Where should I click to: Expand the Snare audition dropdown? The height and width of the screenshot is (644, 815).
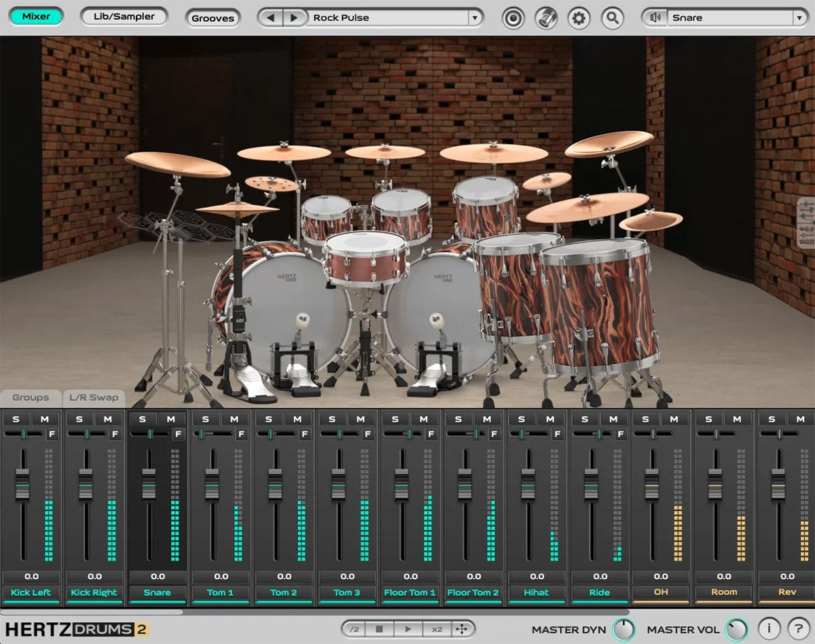coord(799,18)
